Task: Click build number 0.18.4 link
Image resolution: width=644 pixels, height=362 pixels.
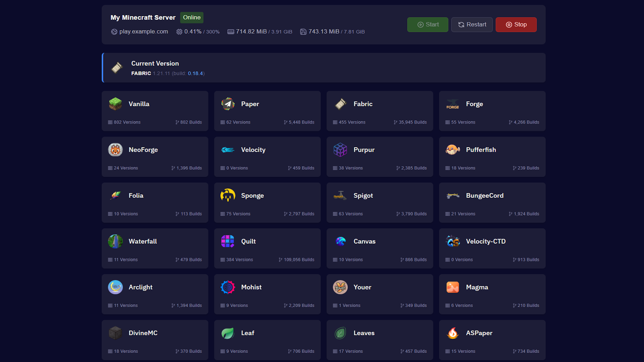Action: [x=195, y=73]
